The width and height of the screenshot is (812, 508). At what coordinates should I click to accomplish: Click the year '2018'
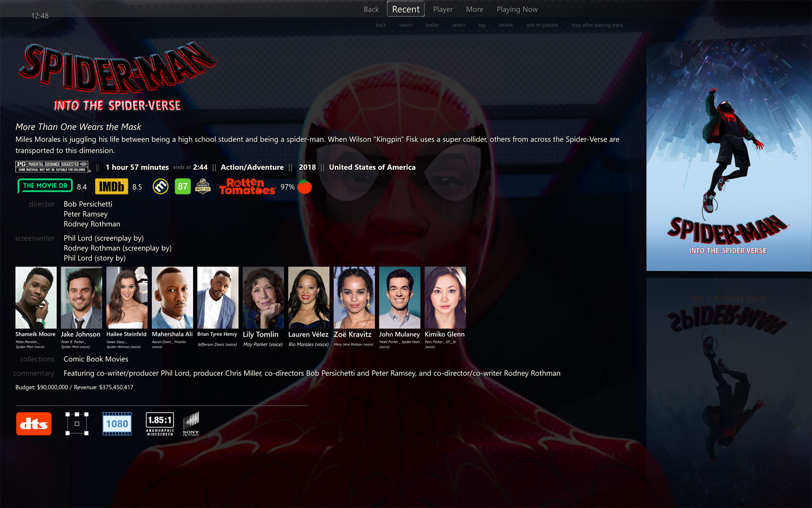click(307, 167)
